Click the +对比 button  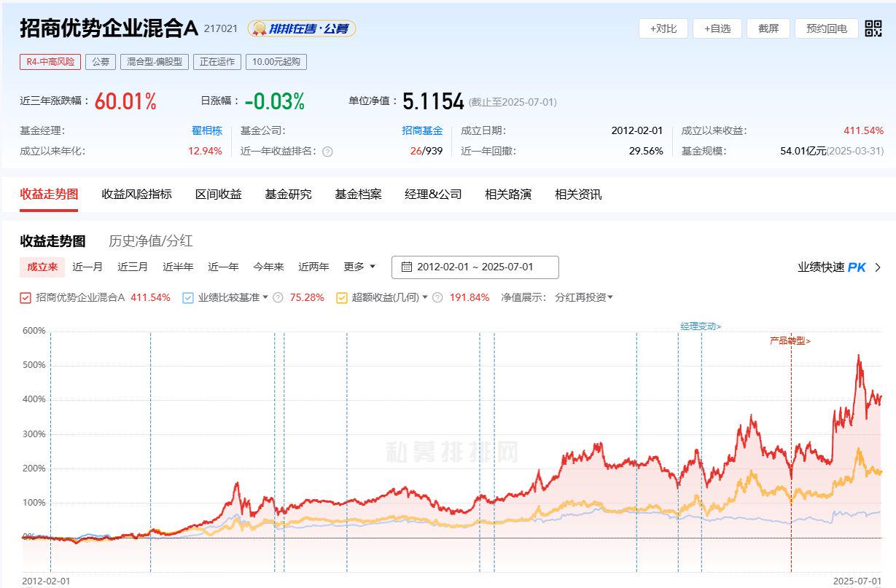pyautogui.click(x=663, y=28)
